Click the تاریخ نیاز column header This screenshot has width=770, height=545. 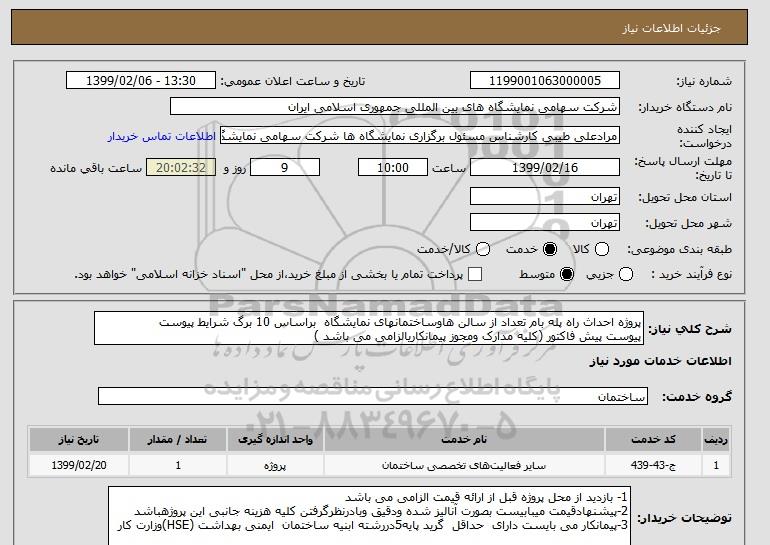(x=79, y=439)
